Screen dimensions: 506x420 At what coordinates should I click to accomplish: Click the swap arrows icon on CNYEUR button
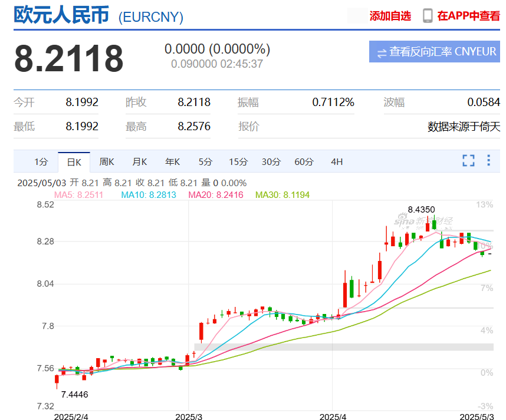click(382, 52)
